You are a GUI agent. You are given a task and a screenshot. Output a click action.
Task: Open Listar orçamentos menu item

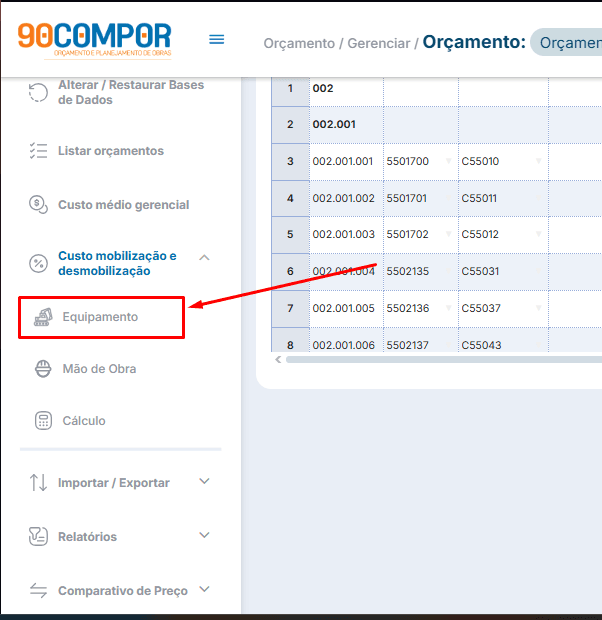(111, 151)
